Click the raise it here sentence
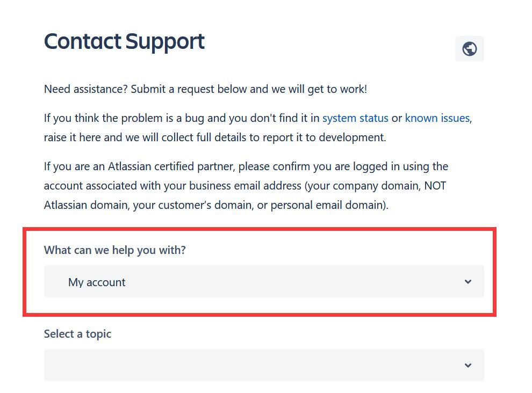Screen dimensions: 532x393 [215, 137]
